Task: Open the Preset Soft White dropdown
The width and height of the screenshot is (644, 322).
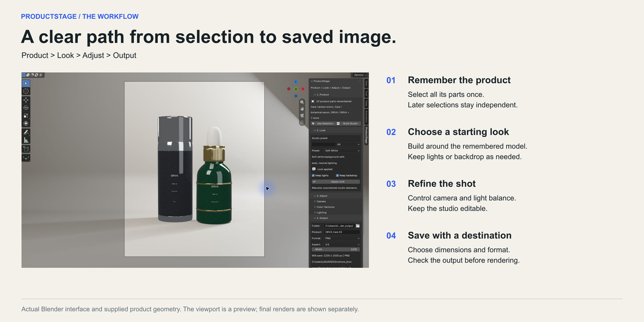Action: [342, 151]
